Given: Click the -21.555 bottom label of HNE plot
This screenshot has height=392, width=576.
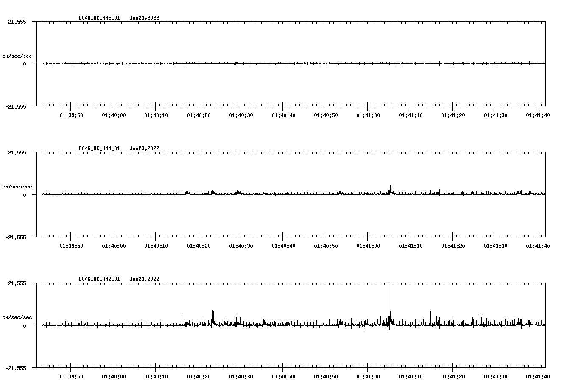Looking at the screenshot, I should point(16,106).
